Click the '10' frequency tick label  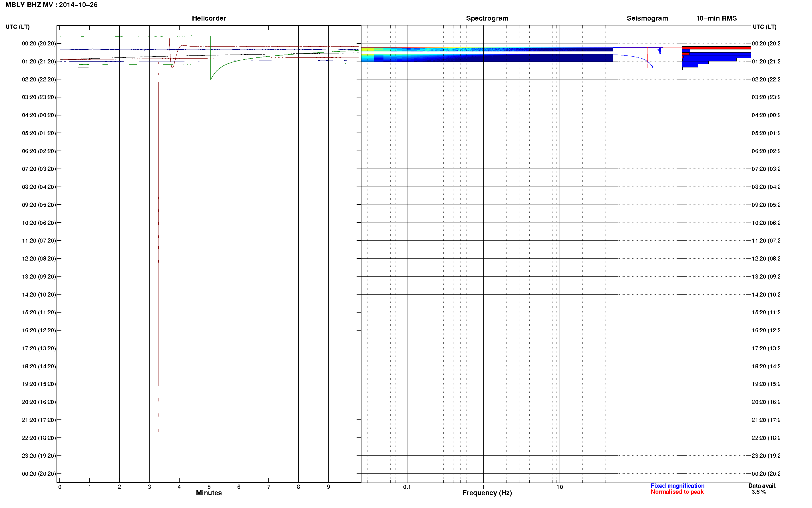pos(560,487)
